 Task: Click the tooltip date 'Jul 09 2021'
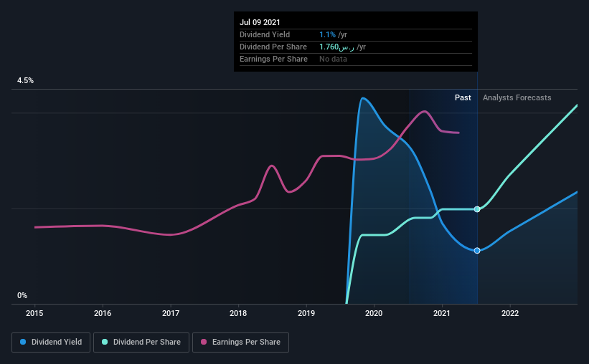tap(260, 22)
